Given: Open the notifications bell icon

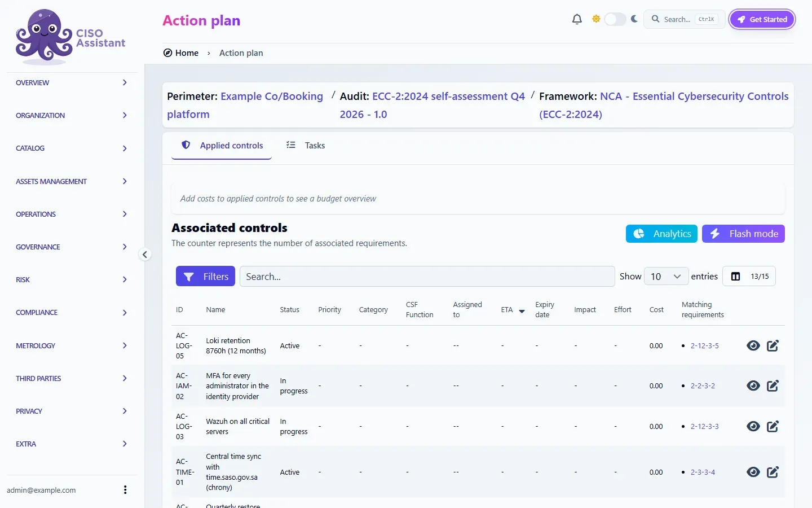Looking at the screenshot, I should pos(577,19).
